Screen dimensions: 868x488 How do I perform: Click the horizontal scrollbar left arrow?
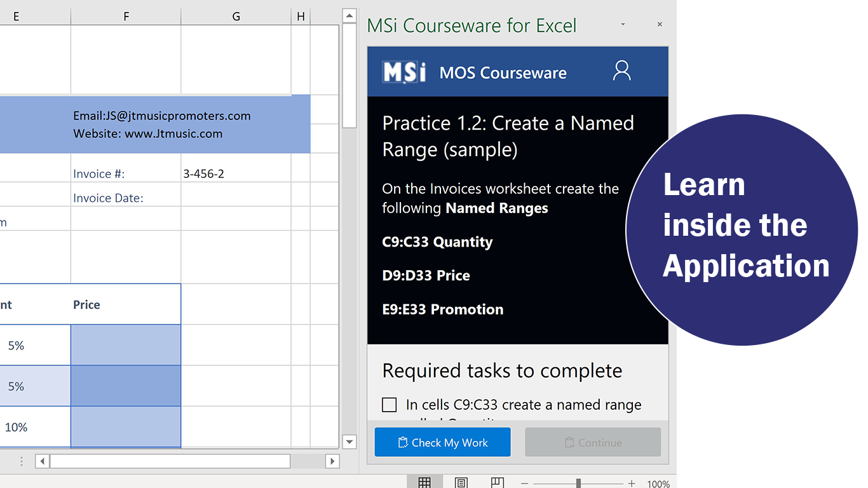(x=42, y=461)
